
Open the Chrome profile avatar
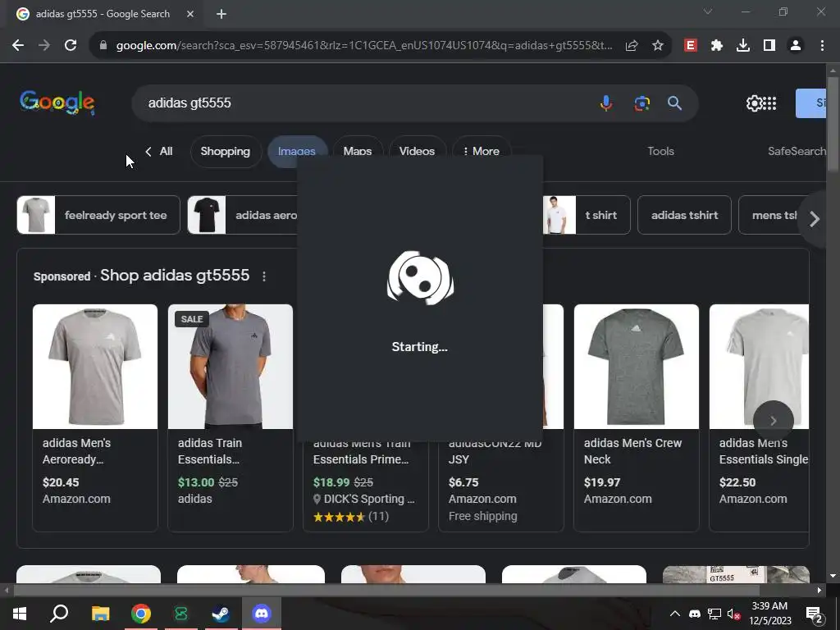[x=796, y=46]
